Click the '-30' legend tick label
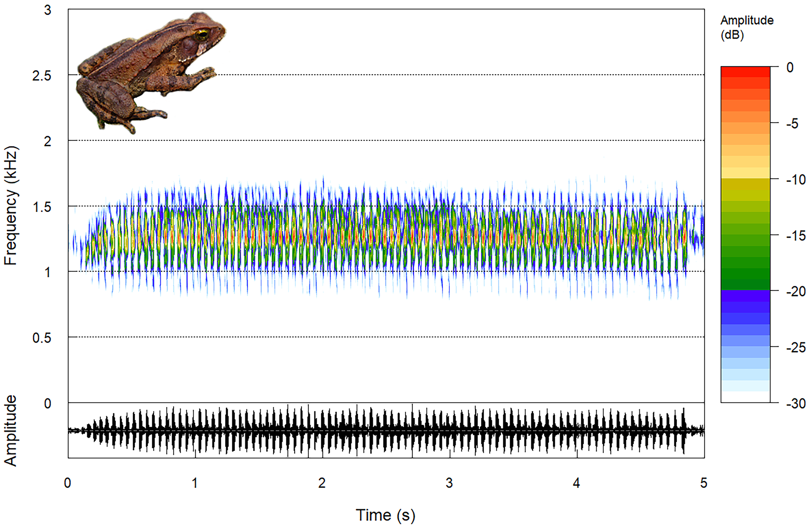Screen dimensions: 812x530 pyautogui.click(x=795, y=404)
